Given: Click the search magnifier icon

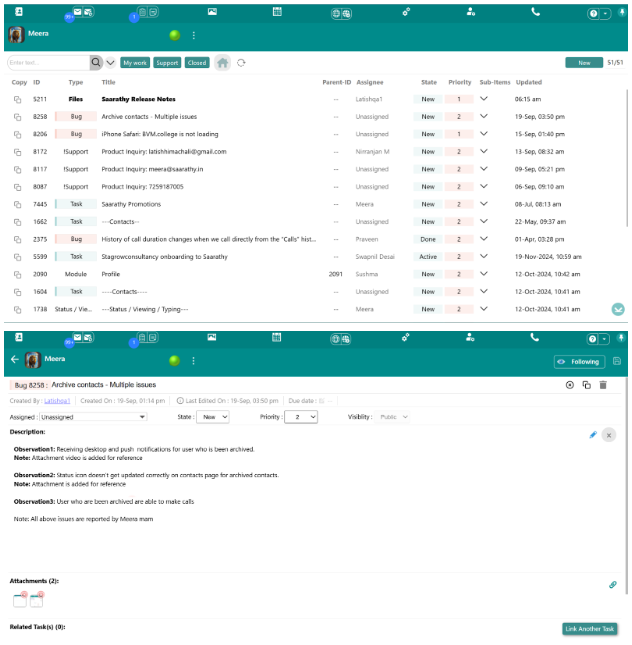Looking at the screenshot, I should (x=96, y=62).
